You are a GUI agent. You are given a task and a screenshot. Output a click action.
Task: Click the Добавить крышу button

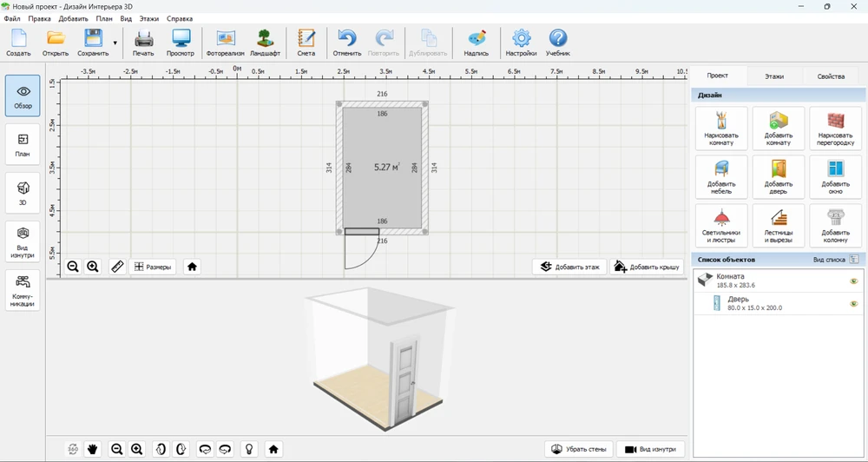[x=647, y=267]
